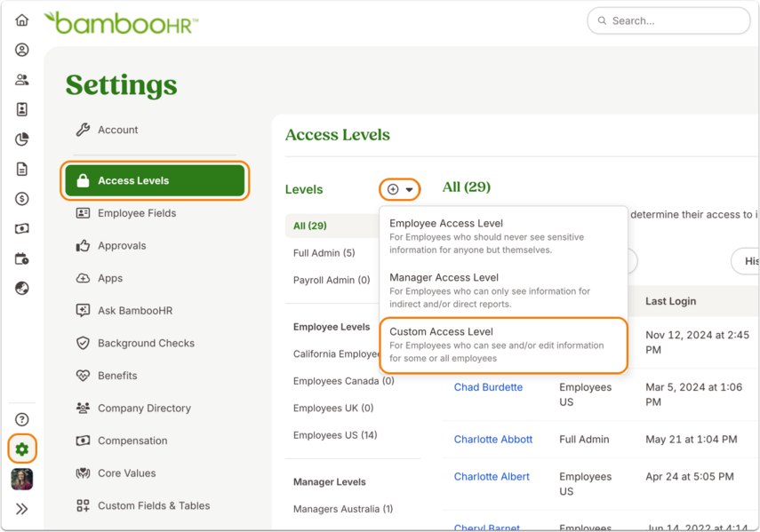Open the Payroll dollar-circle icon
The image size is (760, 532).
click(22, 198)
